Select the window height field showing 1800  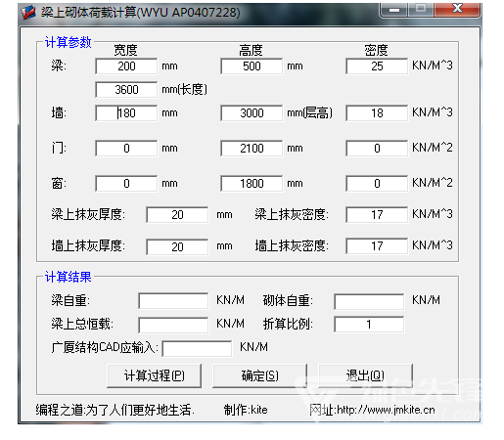tap(252, 184)
